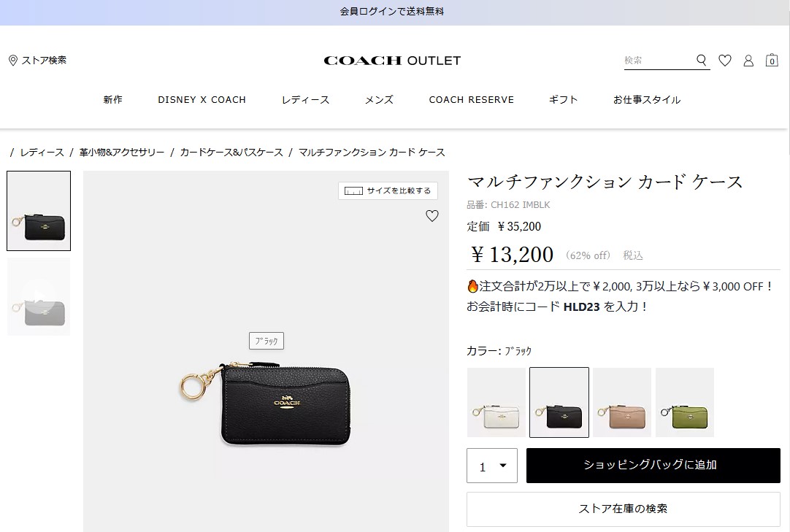
Task: Select the green color swatch
Action: [685, 402]
